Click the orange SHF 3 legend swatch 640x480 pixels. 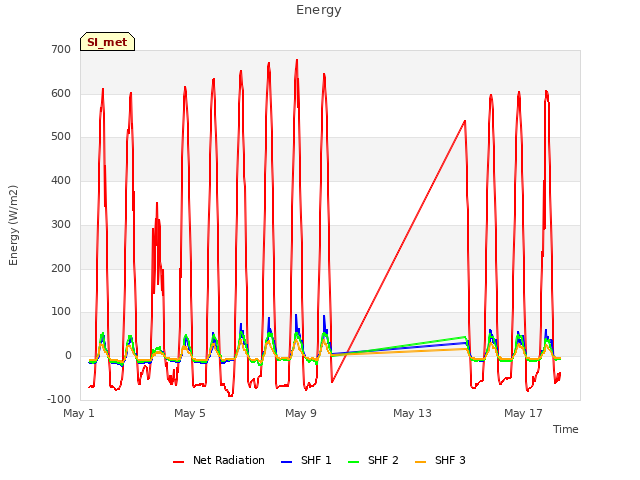[420, 462]
